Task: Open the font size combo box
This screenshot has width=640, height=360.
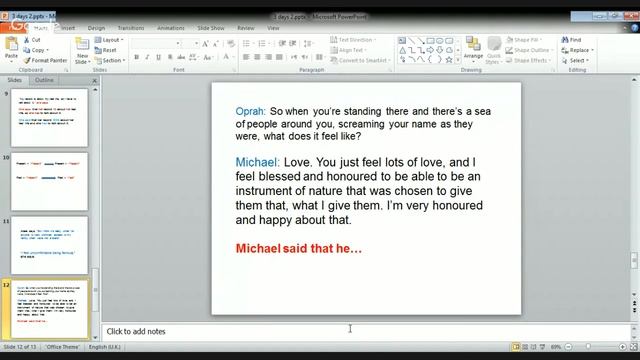Action: pos(190,43)
